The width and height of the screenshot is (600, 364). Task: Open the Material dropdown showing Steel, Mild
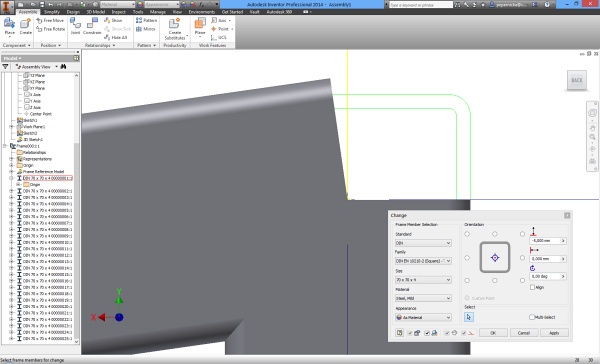pyautogui.click(x=423, y=298)
